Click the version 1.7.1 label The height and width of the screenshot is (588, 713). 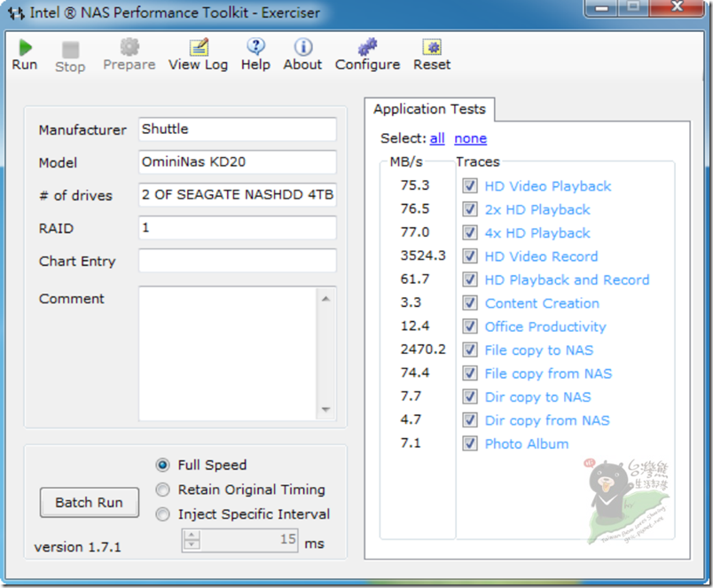(78, 546)
